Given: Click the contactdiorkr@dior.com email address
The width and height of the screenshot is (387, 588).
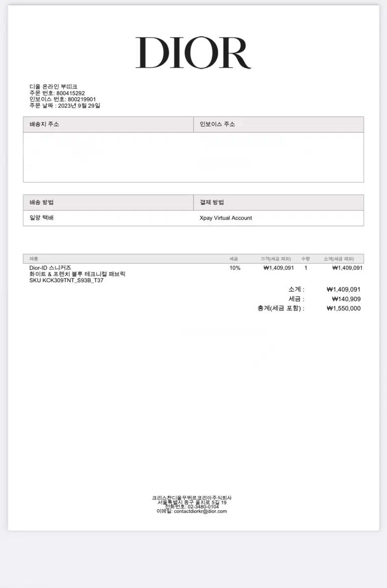Looking at the screenshot, I should click(200, 511).
